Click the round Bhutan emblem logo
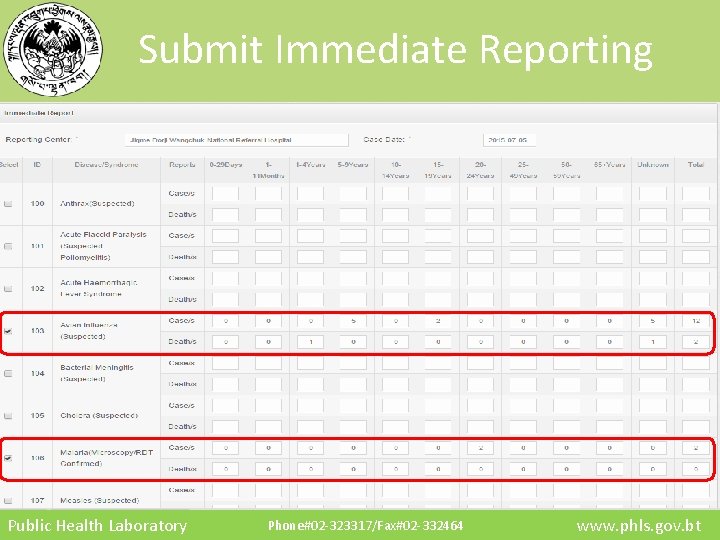Screen dimensions: 720x540 click(53, 49)
